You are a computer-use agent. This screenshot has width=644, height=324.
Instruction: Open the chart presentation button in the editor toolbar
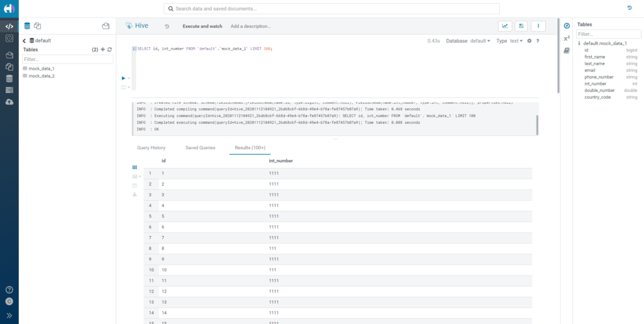tap(505, 26)
